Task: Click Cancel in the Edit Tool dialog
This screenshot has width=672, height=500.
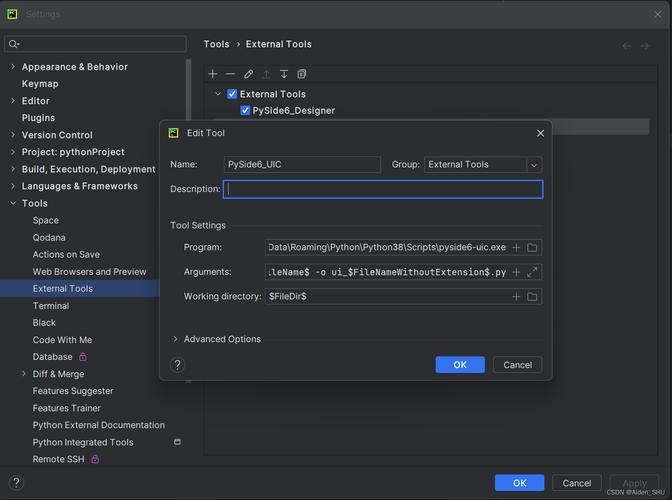Action: [517, 365]
